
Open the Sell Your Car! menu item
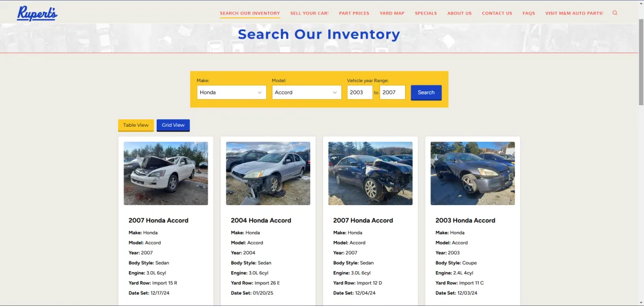click(x=309, y=13)
